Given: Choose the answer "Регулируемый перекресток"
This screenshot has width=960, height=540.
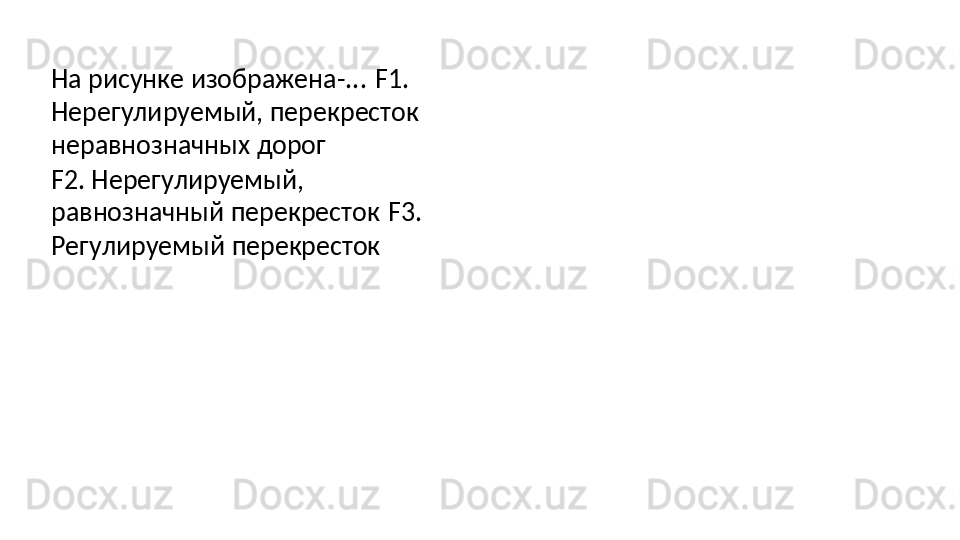Looking at the screenshot, I should coord(214,244).
